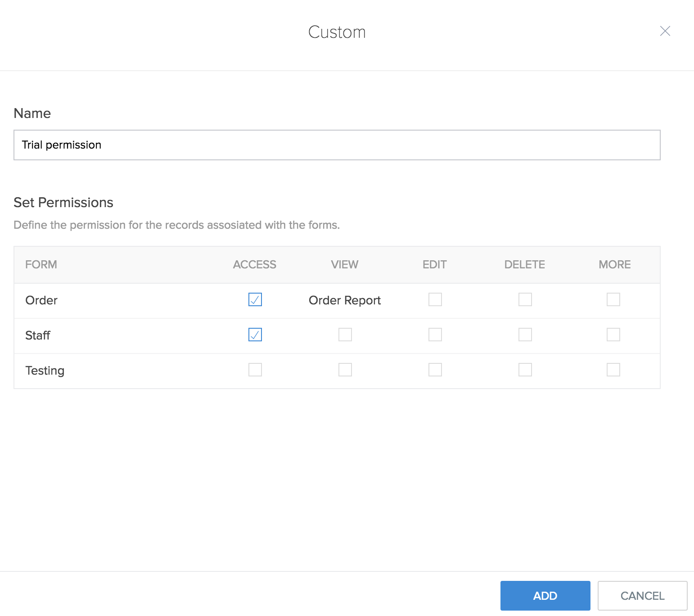
Task: Enable Edit permission for Order
Action: click(x=435, y=300)
